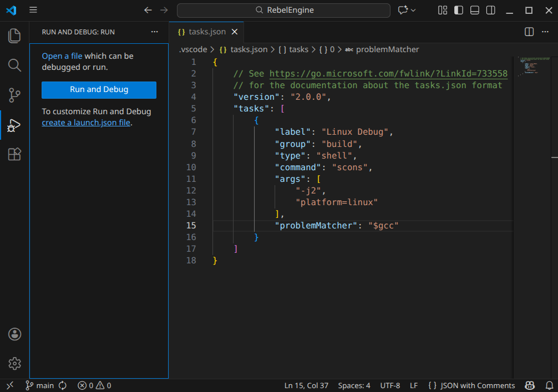Toggle the primary side bar
Screen dimensions: 558x392
pos(458,11)
